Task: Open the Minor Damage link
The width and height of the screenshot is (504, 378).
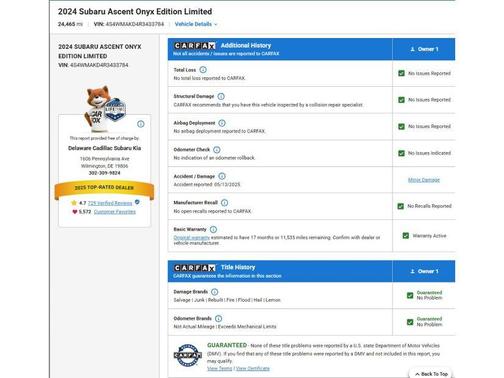Action: (x=424, y=180)
